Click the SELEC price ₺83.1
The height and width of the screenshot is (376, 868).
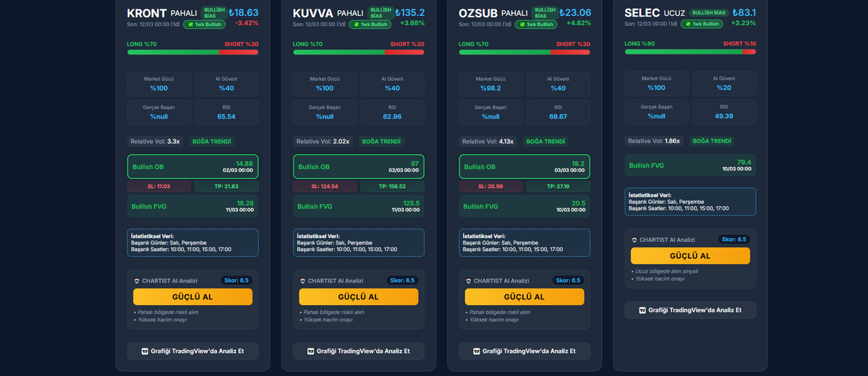click(743, 12)
